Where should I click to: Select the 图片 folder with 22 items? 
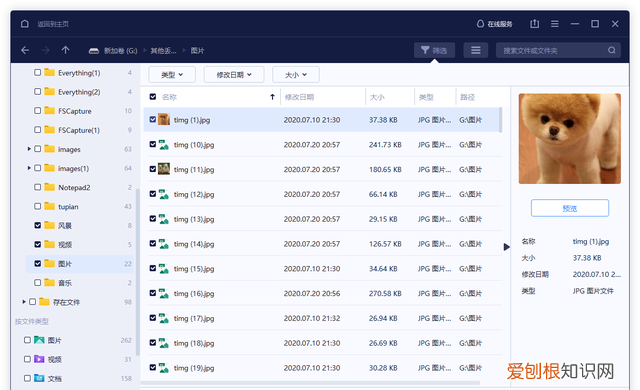[x=80, y=264]
